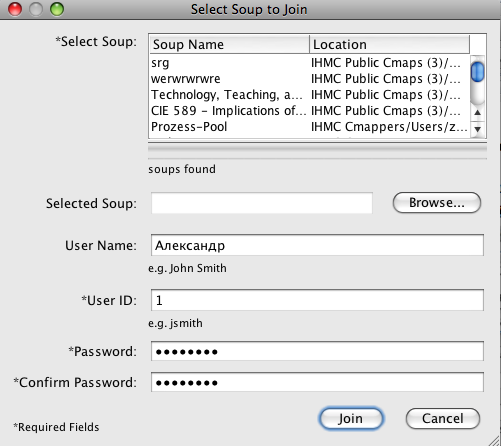Click the Join button

[x=351, y=418]
